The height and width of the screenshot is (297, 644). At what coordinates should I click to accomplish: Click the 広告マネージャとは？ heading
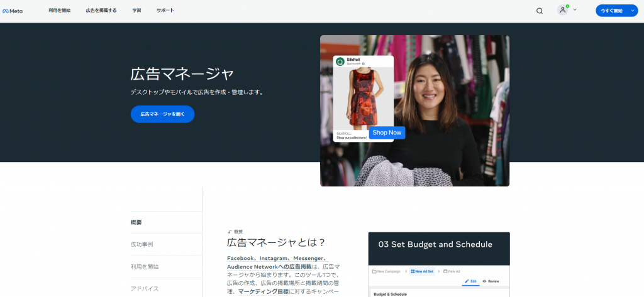pyautogui.click(x=276, y=243)
